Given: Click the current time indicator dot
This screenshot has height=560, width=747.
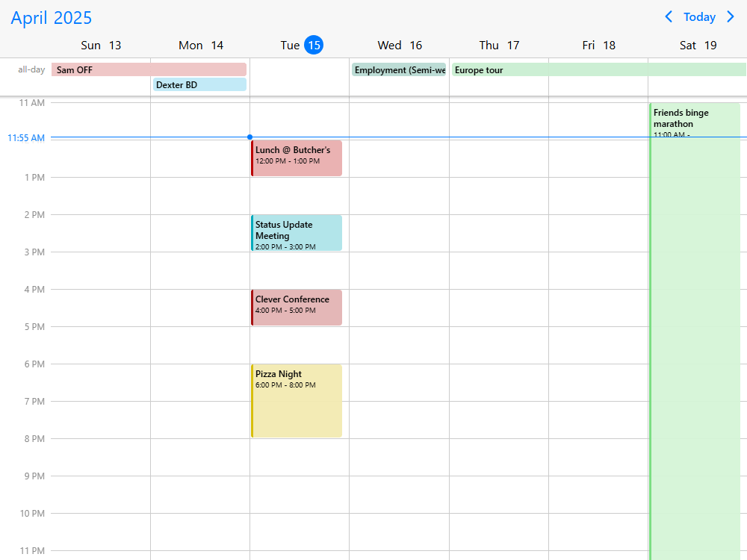Looking at the screenshot, I should [249, 137].
